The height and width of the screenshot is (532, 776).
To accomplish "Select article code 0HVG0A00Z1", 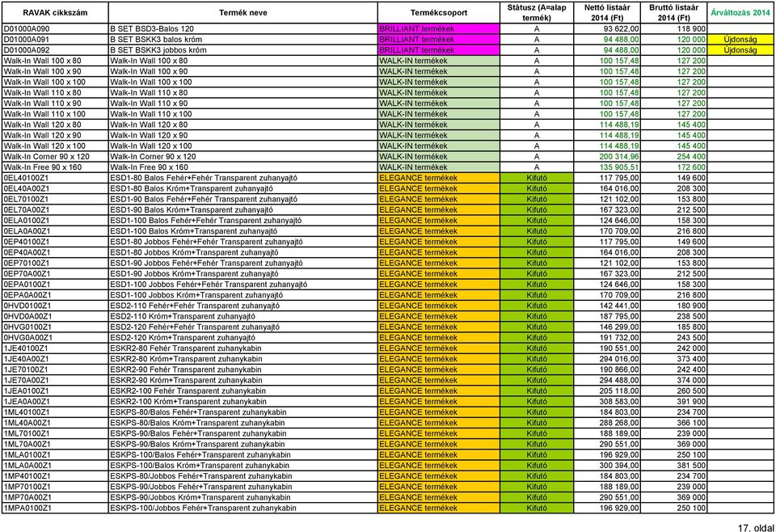I will click(27, 337).
